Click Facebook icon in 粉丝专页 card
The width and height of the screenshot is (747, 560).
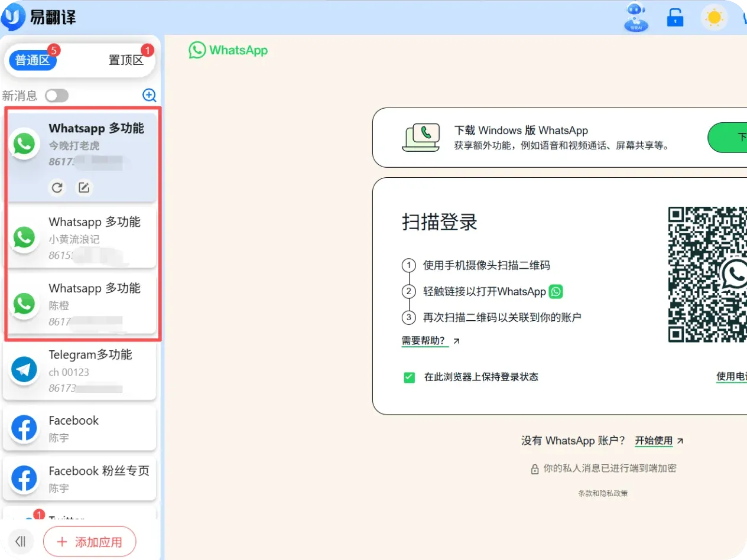pyautogui.click(x=24, y=479)
